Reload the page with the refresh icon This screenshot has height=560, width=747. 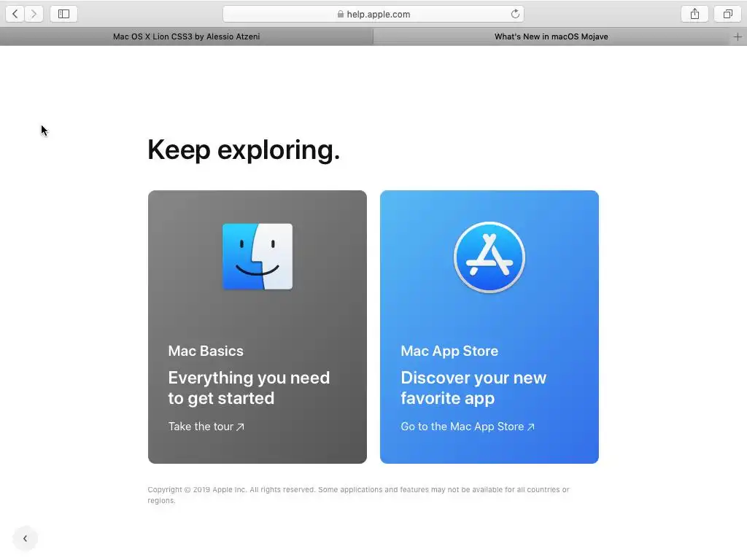tap(515, 14)
